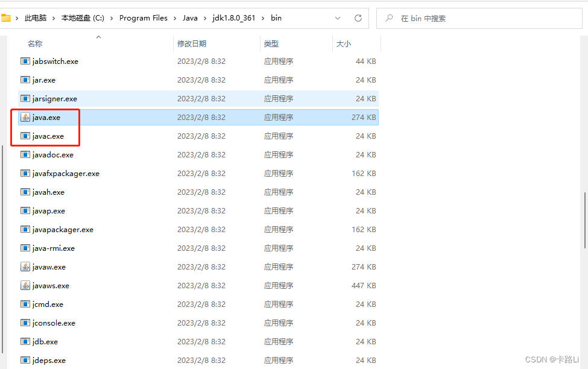The width and height of the screenshot is (588, 369).
Task: Click the 大小 column header
Action: (x=344, y=43)
